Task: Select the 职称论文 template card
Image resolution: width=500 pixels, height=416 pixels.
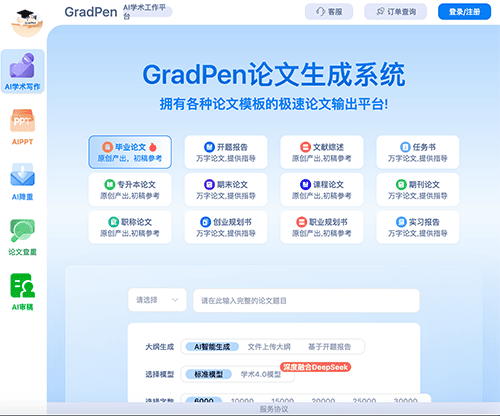Action: [x=130, y=227]
